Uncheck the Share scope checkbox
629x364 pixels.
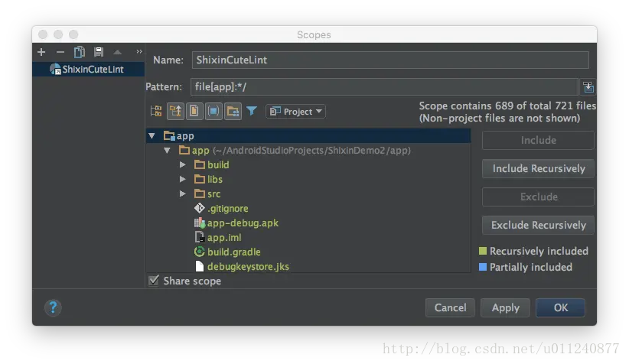click(x=154, y=280)
